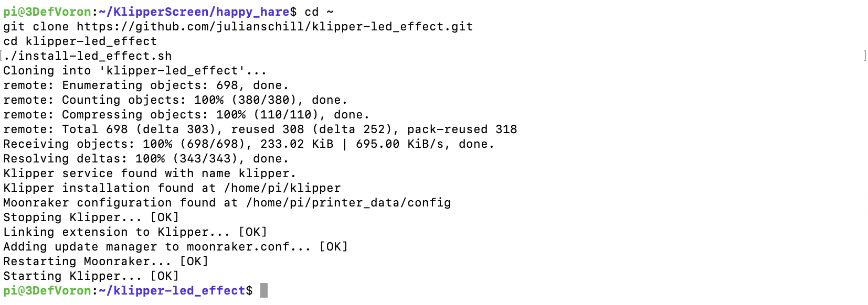Click the /home/pi/klipper installation path

[x=282, y=188]
